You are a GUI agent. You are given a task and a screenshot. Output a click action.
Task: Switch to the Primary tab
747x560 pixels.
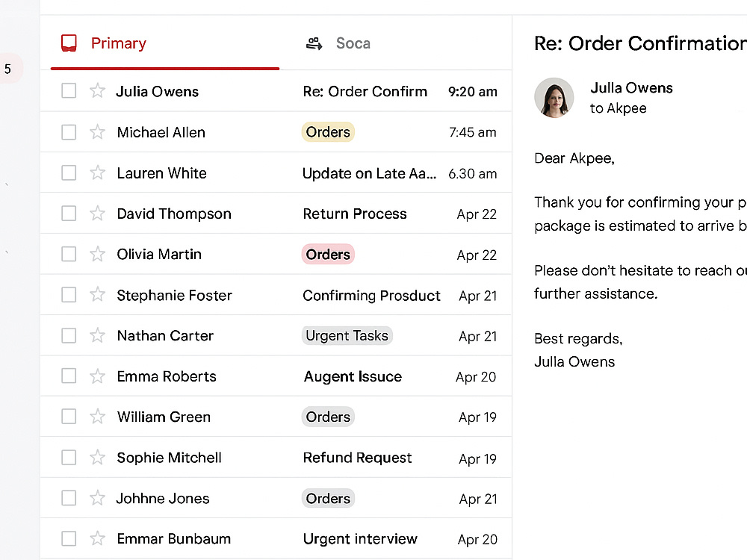[x=165, y=43]
